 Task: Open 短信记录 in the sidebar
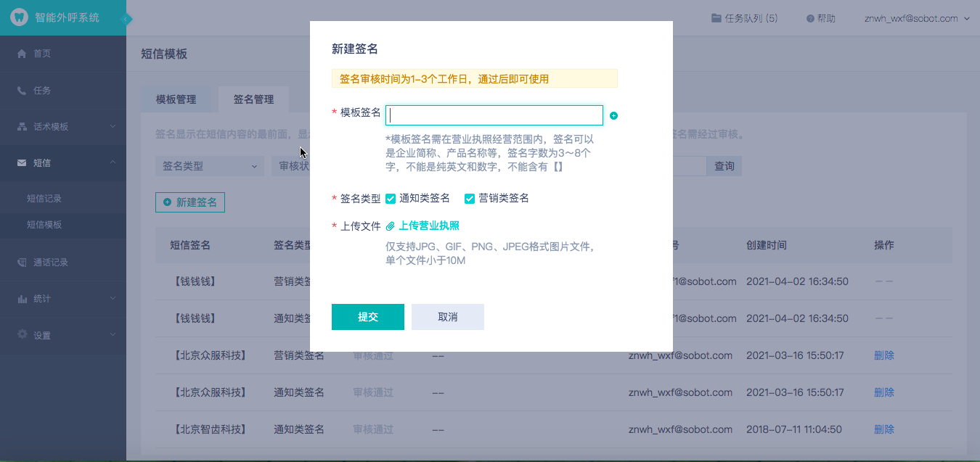44,199
